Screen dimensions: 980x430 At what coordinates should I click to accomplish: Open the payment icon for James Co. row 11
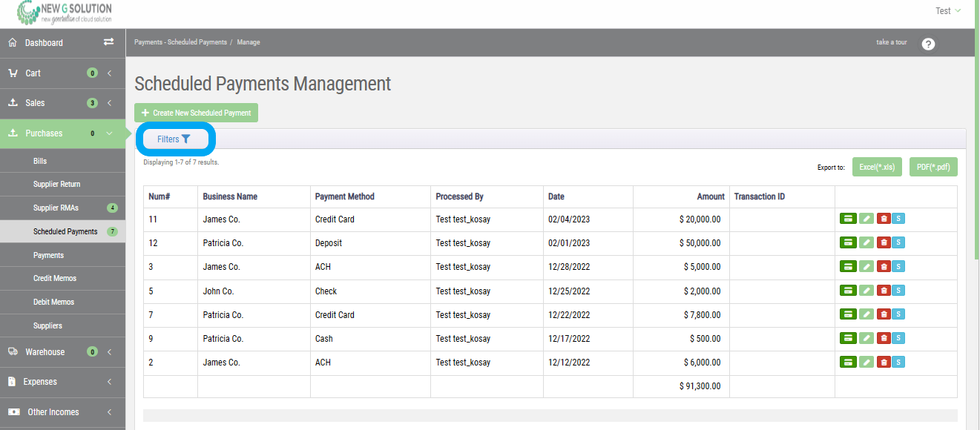848,218
